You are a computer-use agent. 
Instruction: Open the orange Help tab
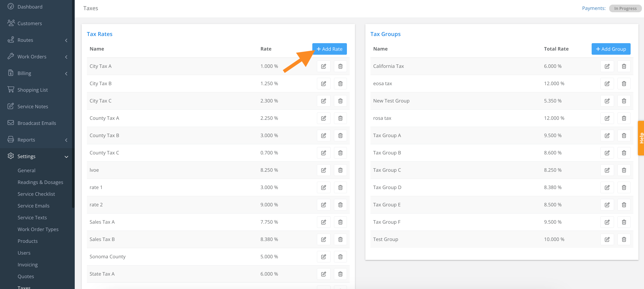641,138
